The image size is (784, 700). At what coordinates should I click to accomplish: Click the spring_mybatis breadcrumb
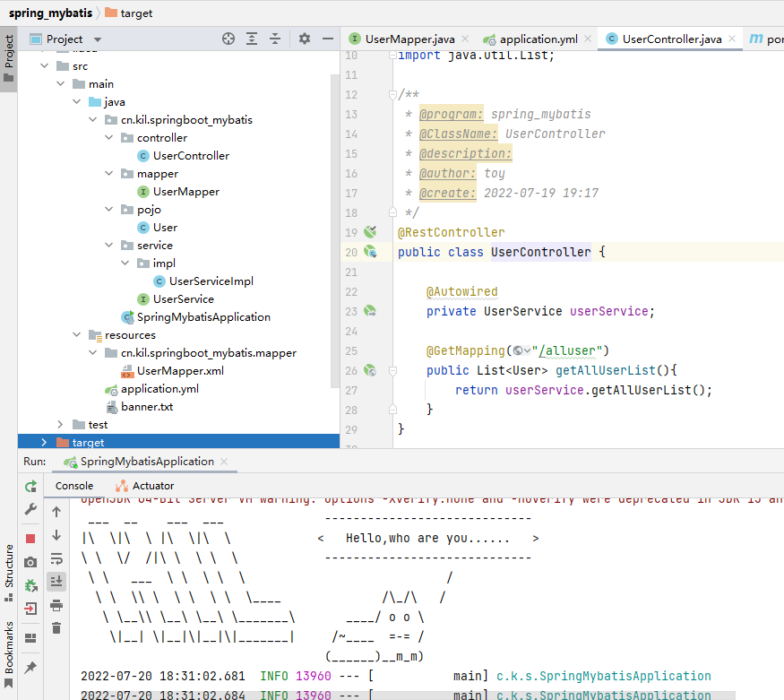click(48, 13)
